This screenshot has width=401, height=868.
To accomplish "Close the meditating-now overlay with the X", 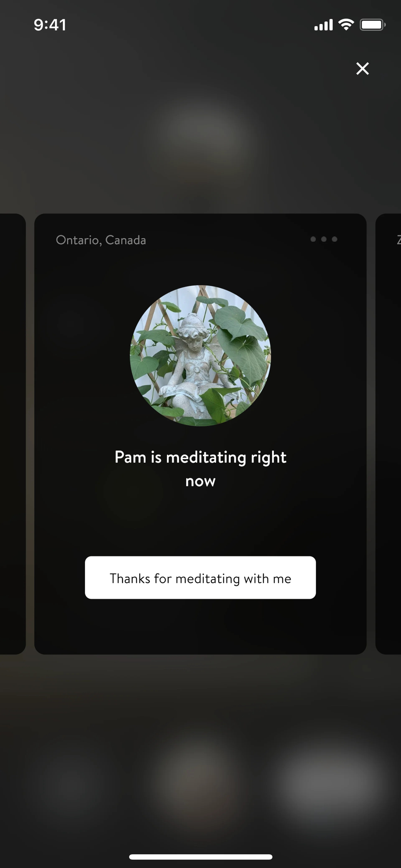I will point(363,68).
